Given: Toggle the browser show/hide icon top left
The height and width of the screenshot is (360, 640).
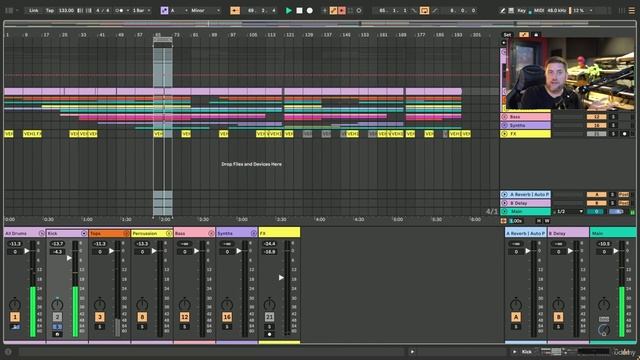Looking at the screenshot, I should point(9,11).
